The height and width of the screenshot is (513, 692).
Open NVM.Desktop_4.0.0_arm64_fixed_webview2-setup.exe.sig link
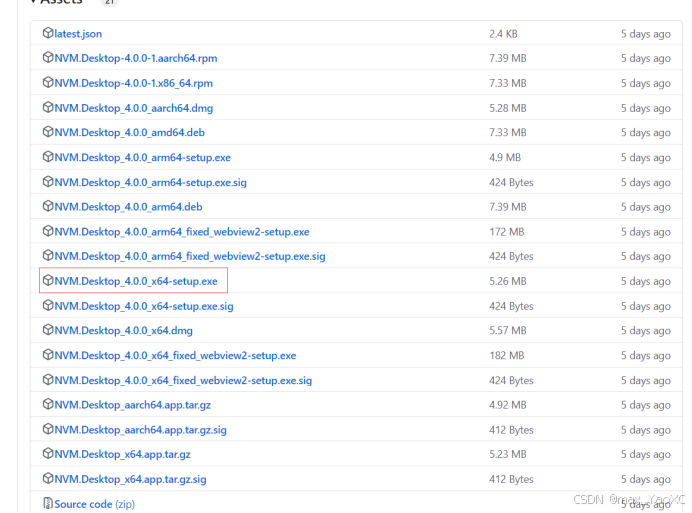(x=190, y=256)
